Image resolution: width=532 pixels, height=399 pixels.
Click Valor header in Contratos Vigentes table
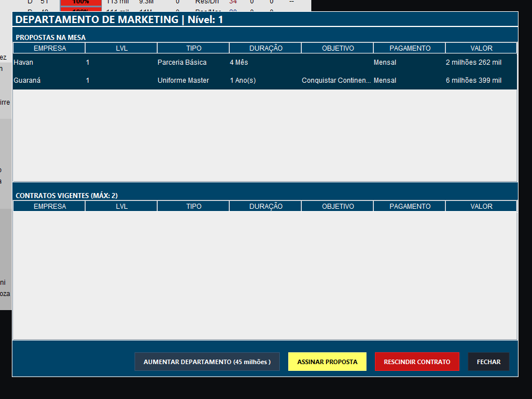coord(481,207)
